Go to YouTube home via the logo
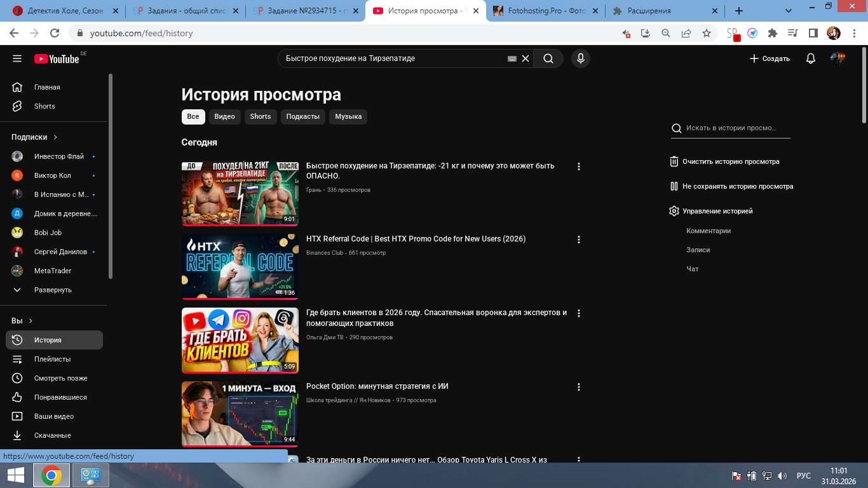Image resolution: width=868 pixels, height=488 pixels. click(x=57, y=58)
